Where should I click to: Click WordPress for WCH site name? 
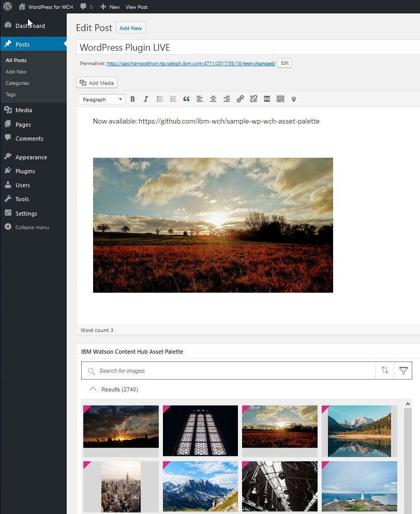[46, 7]
